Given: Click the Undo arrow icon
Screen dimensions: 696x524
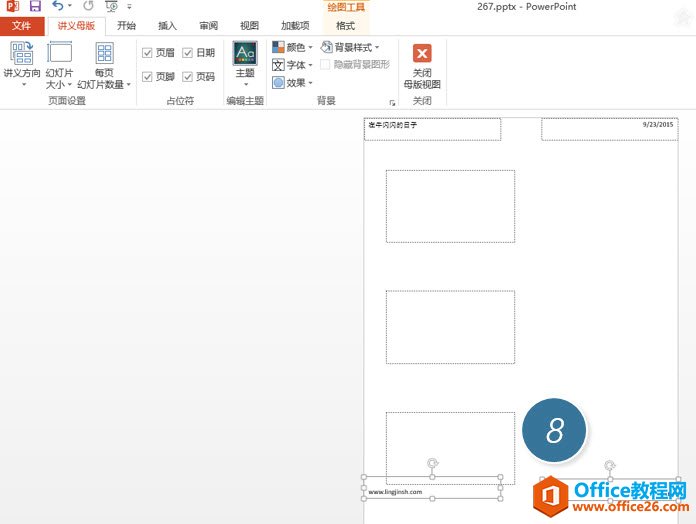Looking at the screenshot, I should [x=58, y=7].
